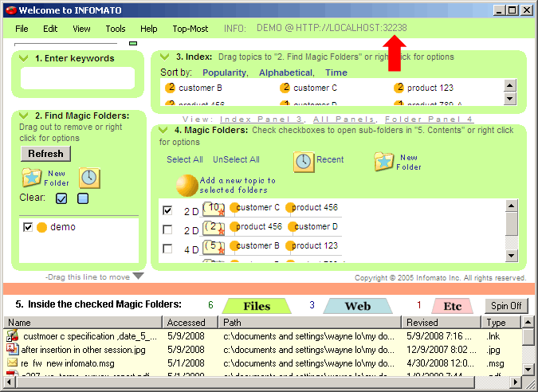Switch view to All Panels
The image size is (538, 392).
click(344, 119)
